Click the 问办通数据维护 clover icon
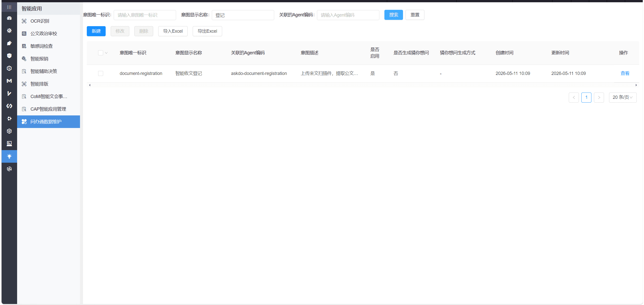The image size is (644, 305). 24,122
